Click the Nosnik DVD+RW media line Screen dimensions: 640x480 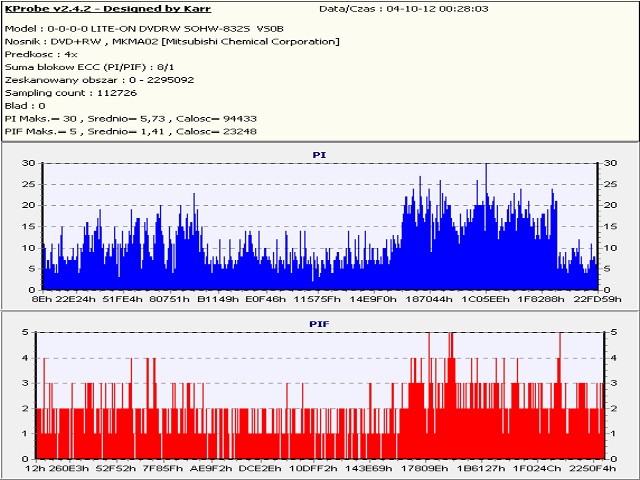(172, 41)
